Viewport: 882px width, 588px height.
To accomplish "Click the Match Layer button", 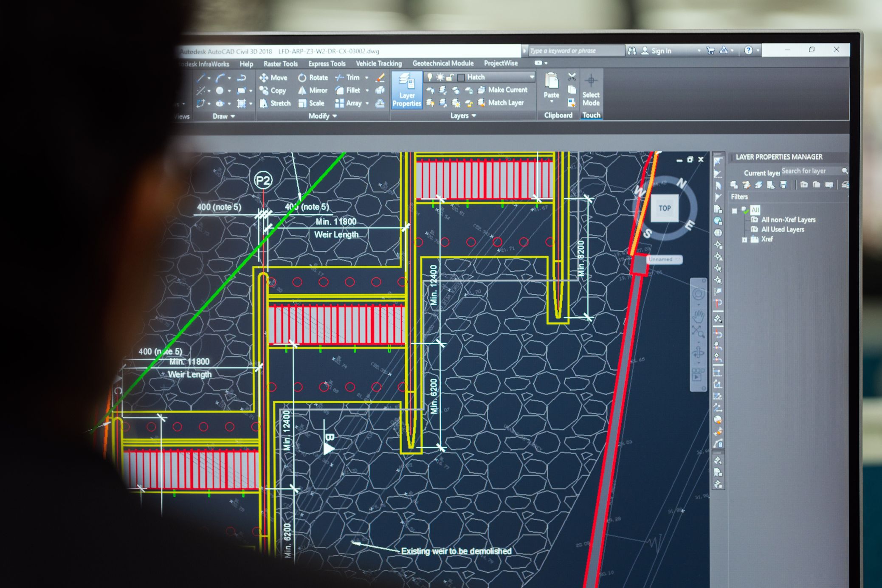I will (x=501, y=102).
